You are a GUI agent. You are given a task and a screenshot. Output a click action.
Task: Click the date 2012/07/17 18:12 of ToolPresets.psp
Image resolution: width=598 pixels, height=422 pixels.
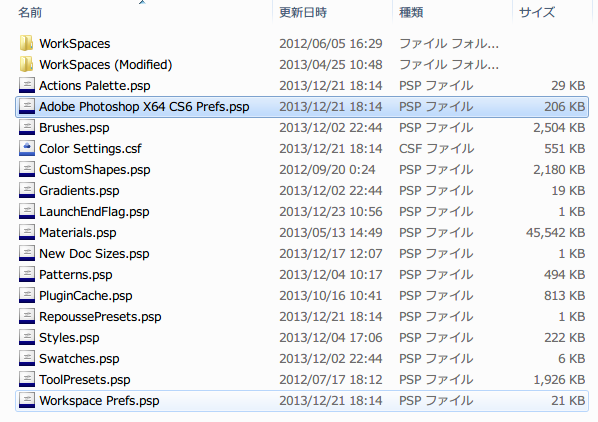[x=331, y=379]
